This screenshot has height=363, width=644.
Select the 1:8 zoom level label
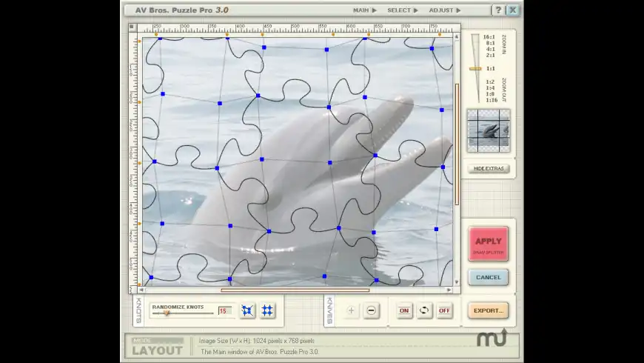490,94
